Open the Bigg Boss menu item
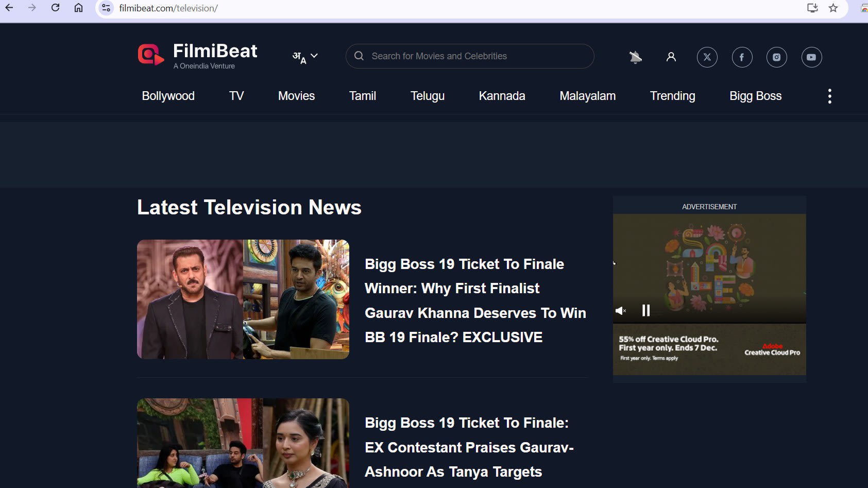The image size is (868, 488). click(x=755, y=96)
